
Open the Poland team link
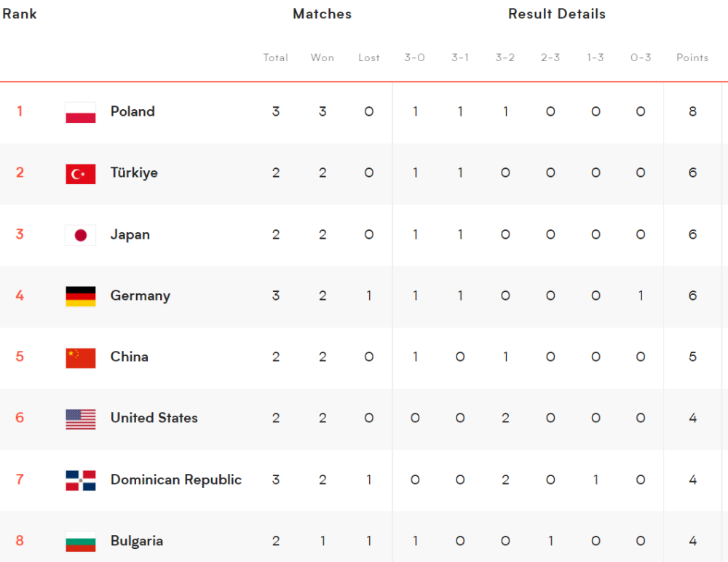tap(132, 111)
